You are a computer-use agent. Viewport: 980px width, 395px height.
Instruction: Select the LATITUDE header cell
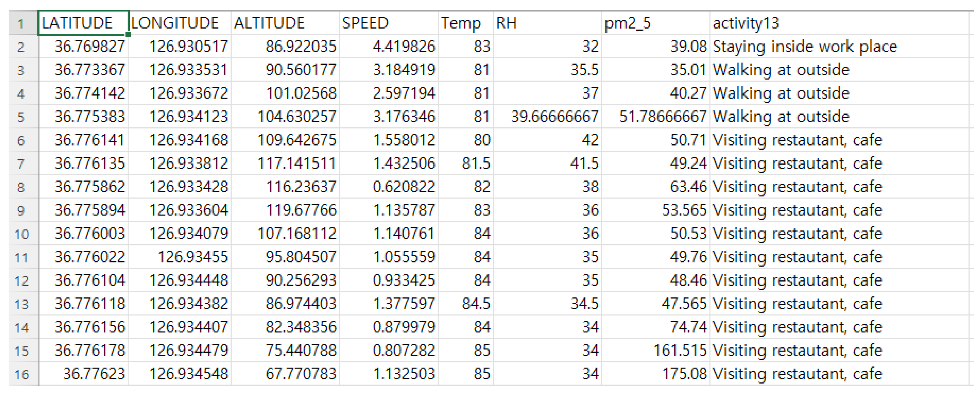(83, 23)
